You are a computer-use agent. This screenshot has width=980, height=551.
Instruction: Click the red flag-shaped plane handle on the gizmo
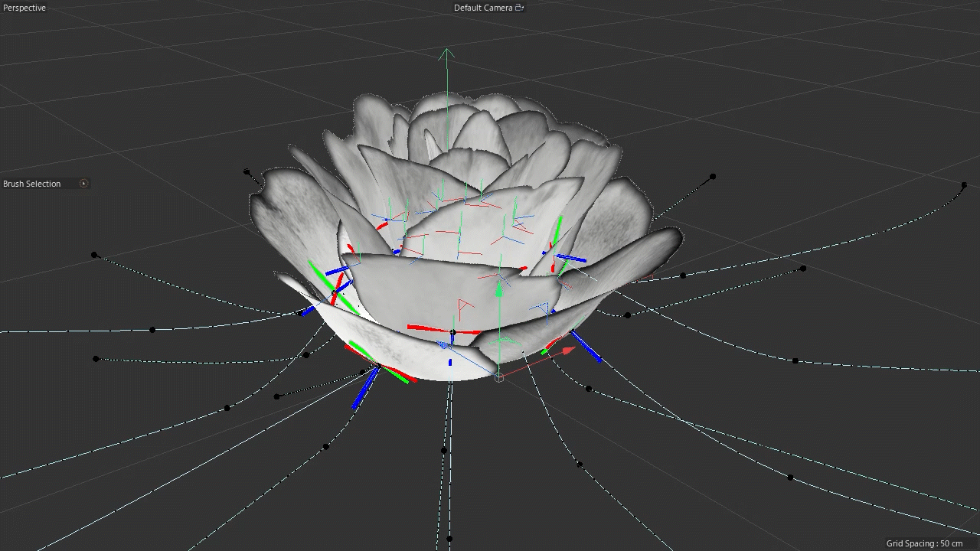[x=463, y=307]
